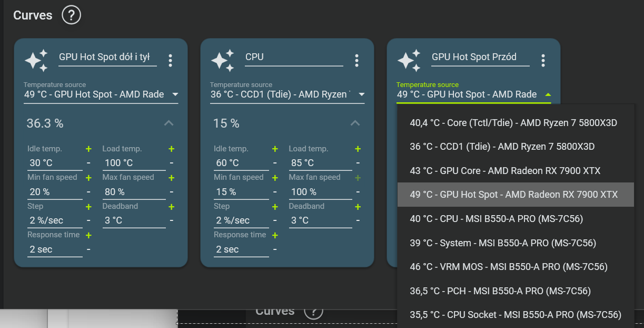Pick the PCH - MSI B550-A PRO source
Image resolution: width=644 pixels, height=328 pixels.
pos(500,291)
